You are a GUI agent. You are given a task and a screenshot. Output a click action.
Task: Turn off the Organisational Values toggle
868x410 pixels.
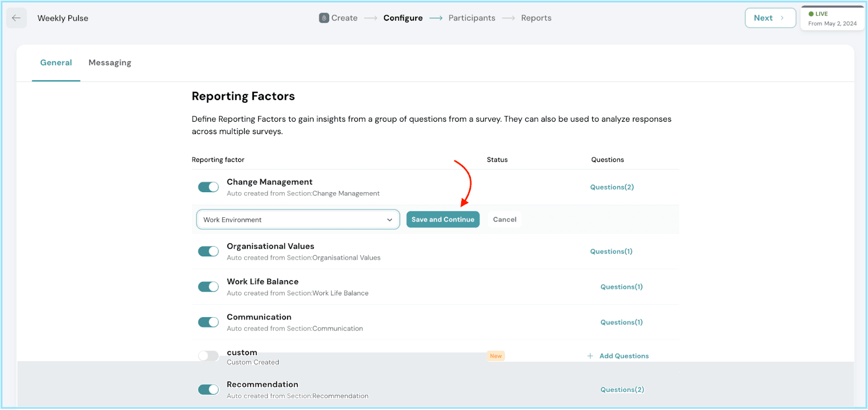[x=208, y=251]
